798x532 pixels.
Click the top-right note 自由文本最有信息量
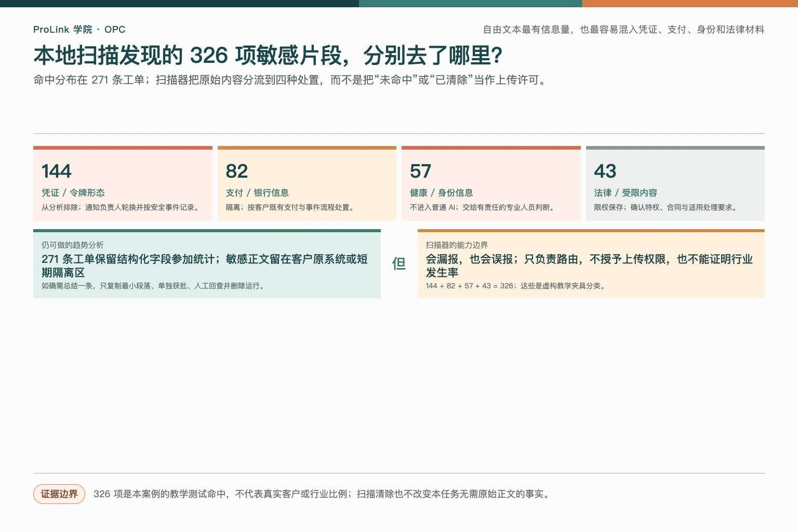tap(623, 30)
